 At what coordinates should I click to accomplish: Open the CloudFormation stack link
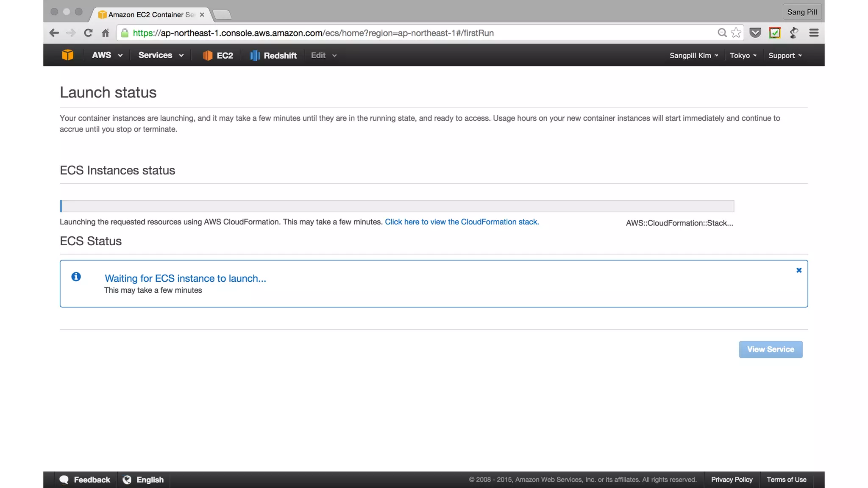pyautogui.click(x=462, y=222)
